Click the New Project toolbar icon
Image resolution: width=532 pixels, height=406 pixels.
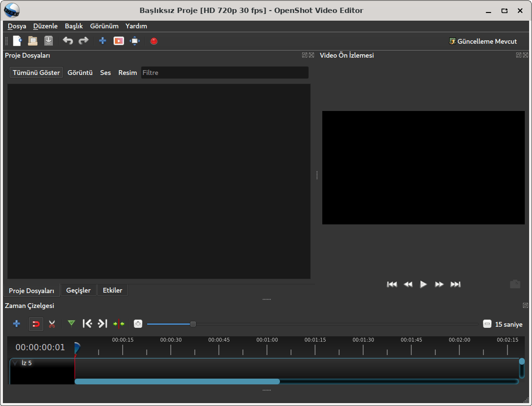[x=17, y=41]
